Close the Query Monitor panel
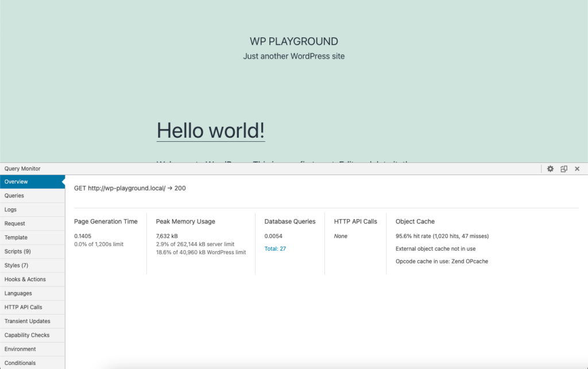This screenshot has width=588, height=369. point(577,169)
